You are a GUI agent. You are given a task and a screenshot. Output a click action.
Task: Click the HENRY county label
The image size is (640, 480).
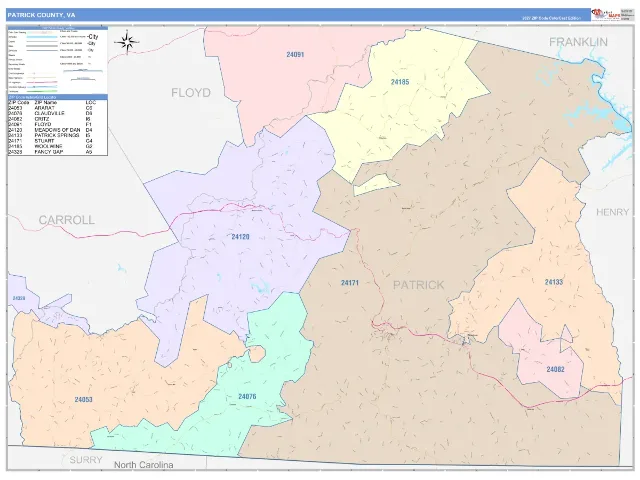tap(613, 212)
